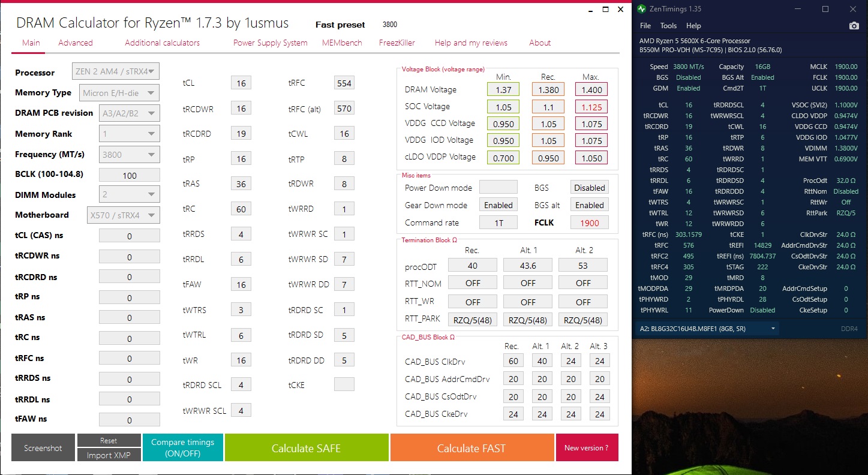Open the DRAM PCB revision dropdown
The width and height of the screenshot is (868, 475).
coord(129,113)
